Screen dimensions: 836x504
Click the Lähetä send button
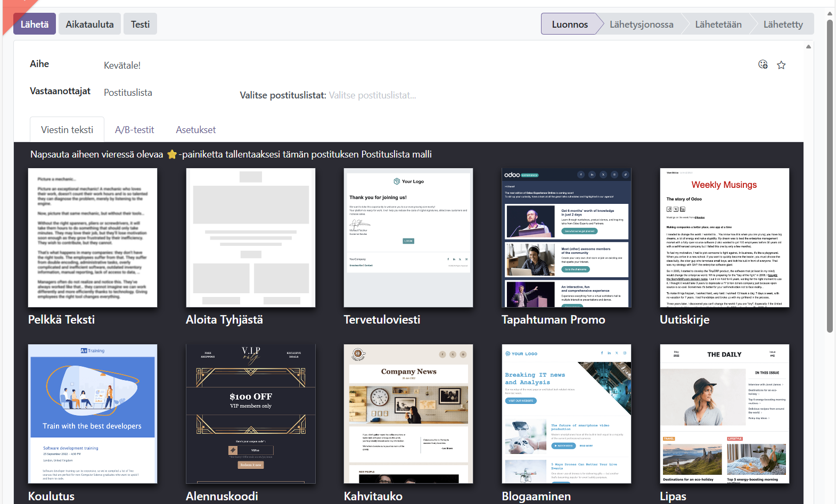coord(35,24)
